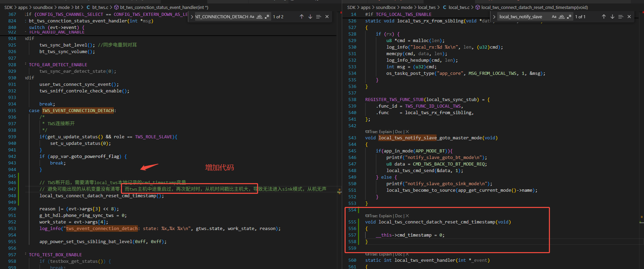This screenshot has height=269, width=644.
Task: Select local_tws in the right breadcrumb path
Action: coord(427,7)
